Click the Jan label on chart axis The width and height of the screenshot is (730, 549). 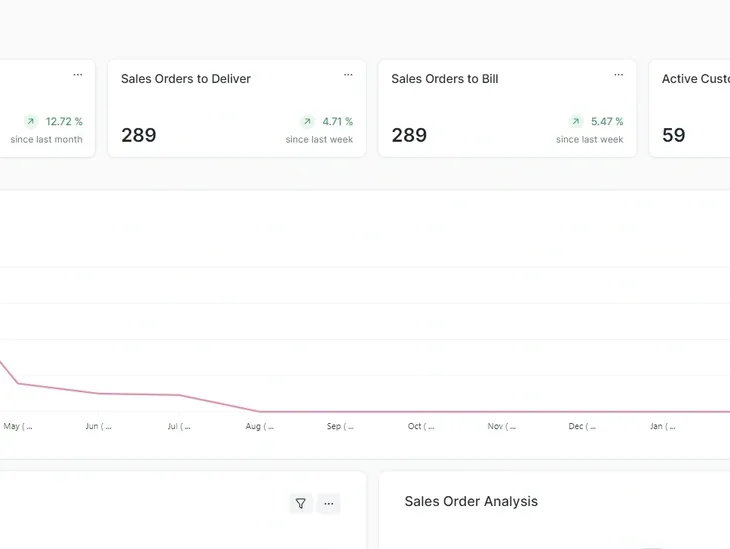click(662, 426)
